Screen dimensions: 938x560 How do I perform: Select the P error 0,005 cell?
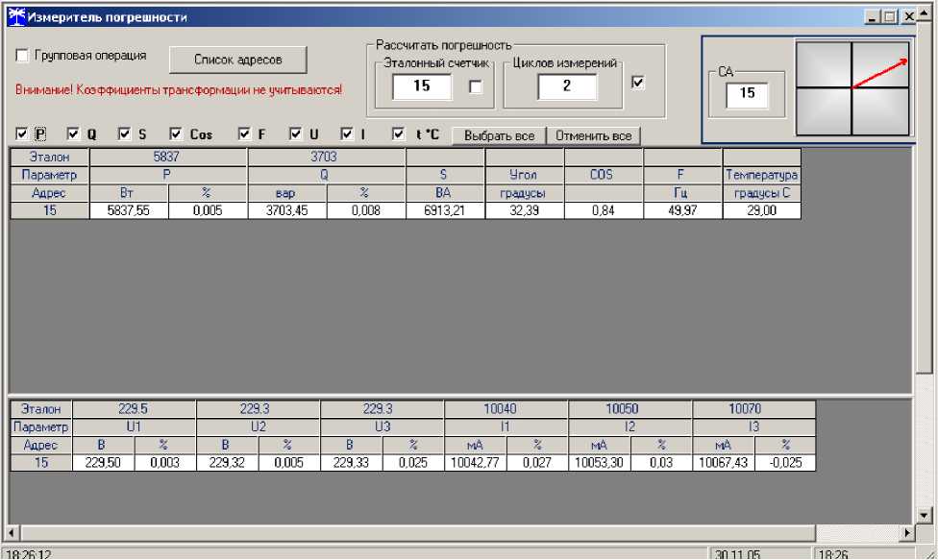point(208,210)
